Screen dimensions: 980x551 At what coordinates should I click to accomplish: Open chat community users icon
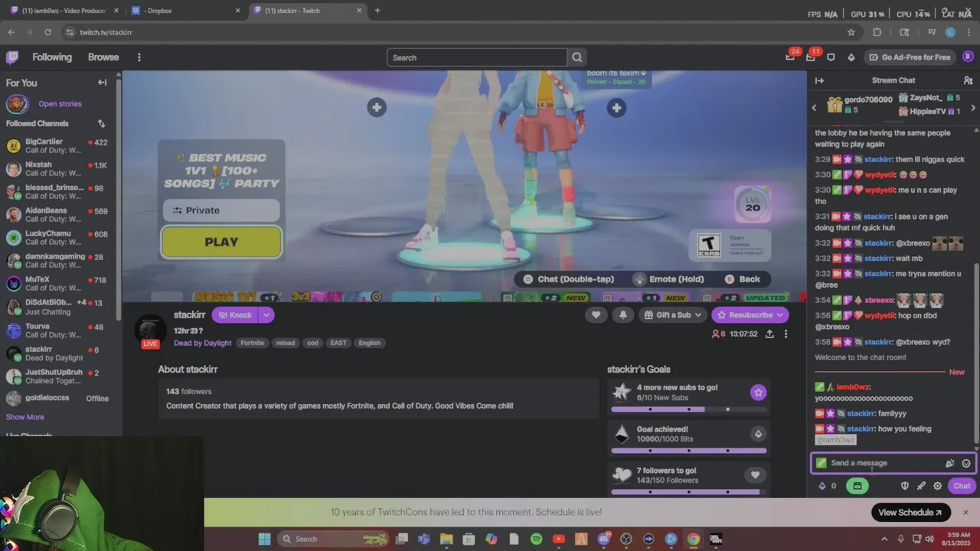[x=968, y=80]
